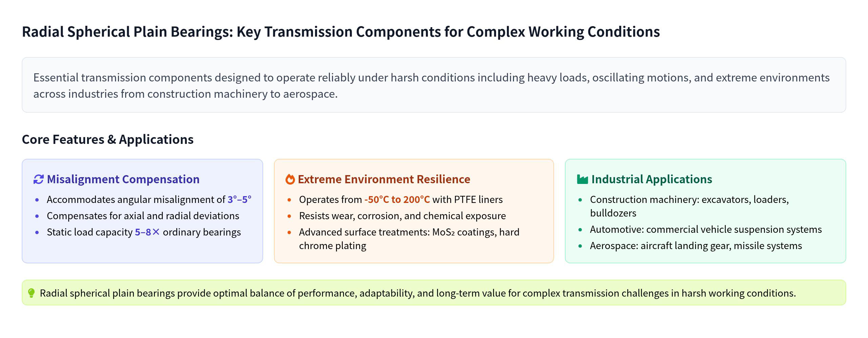
Task: Click the main title about Radial Spherical Plain Bearings
Action: click(341, 32)
